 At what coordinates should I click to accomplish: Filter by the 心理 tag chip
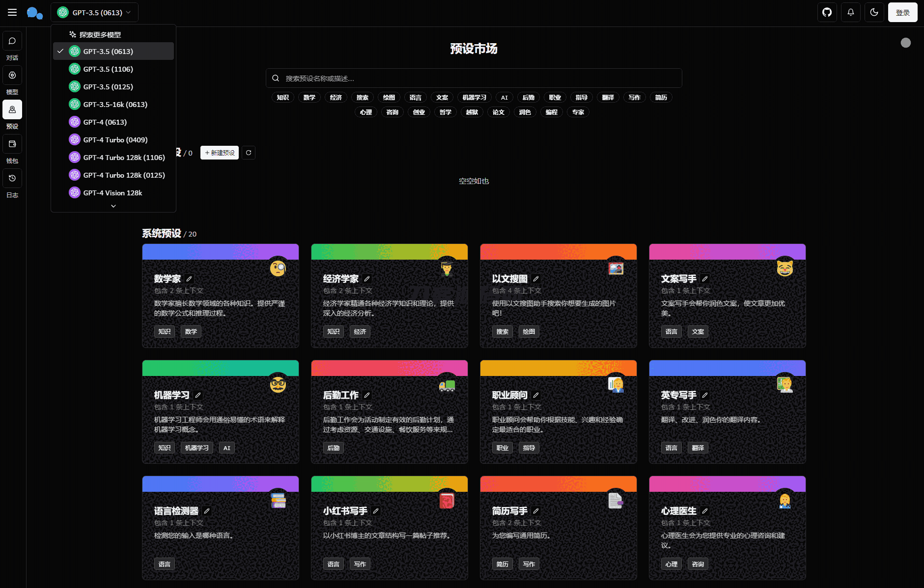point(366,112)
